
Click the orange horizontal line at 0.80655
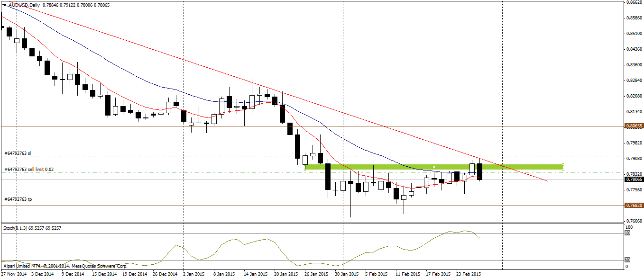tap(313, 126)
